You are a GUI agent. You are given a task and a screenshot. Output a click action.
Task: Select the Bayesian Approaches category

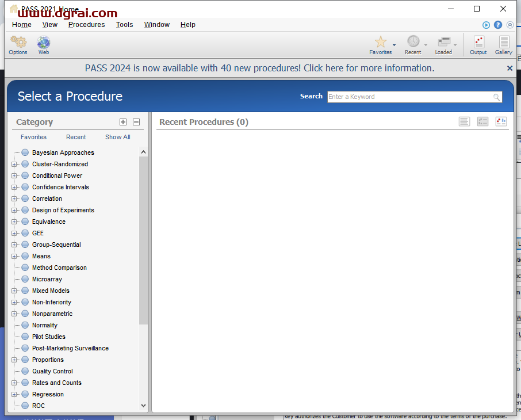(63, 152)
